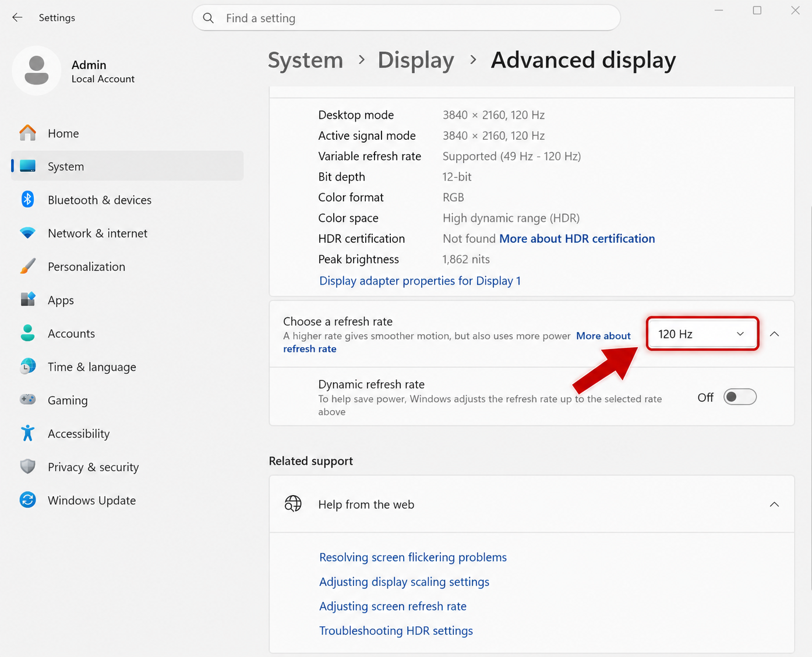Viewport: 812px width, 657px height.
Task: Open Personalization settings
Action: [127, 266]
